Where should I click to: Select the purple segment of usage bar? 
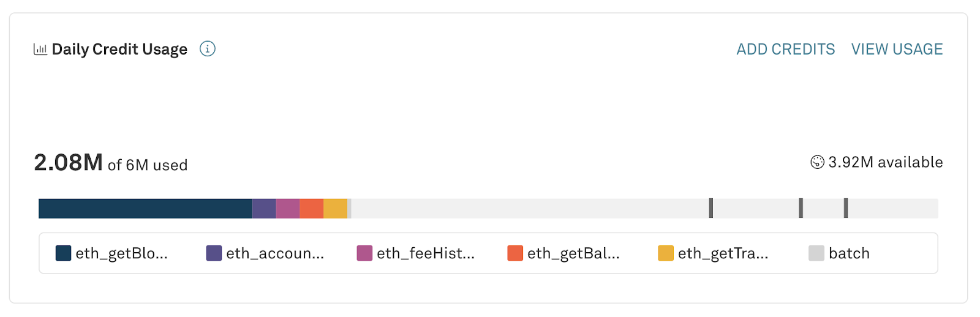click(x=264, y=209)
